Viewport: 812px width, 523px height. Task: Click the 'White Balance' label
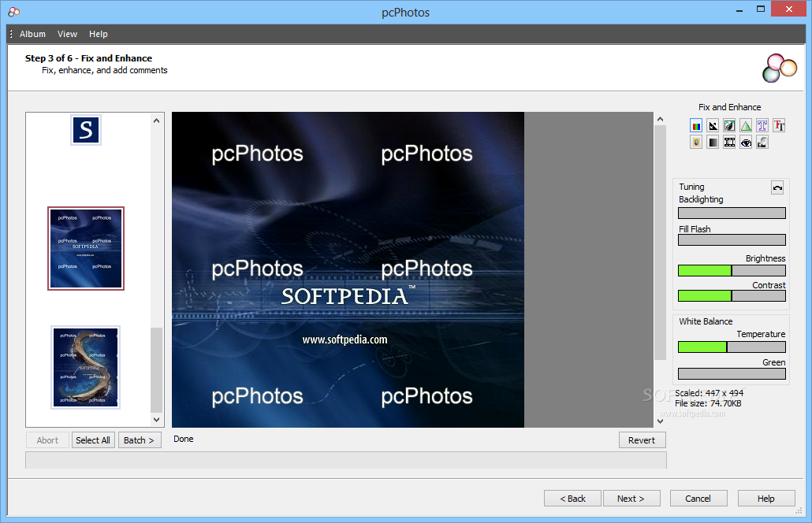[706, 321]
